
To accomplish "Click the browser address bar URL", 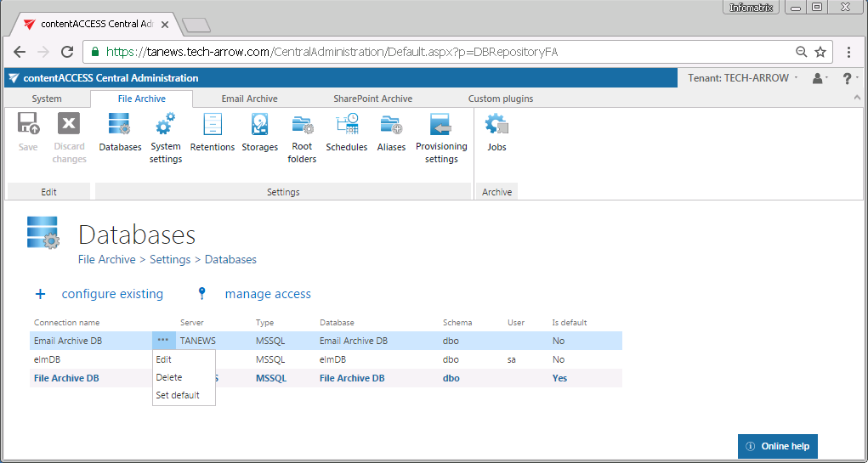I will [x=332, y=52].
